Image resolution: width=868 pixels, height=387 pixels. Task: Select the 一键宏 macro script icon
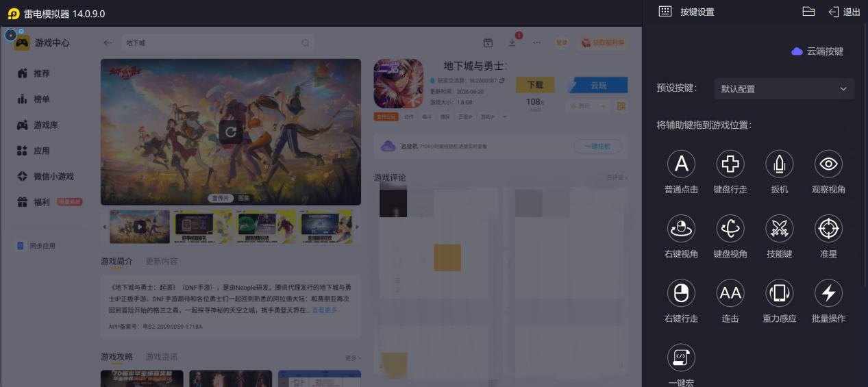pos(681,358)
